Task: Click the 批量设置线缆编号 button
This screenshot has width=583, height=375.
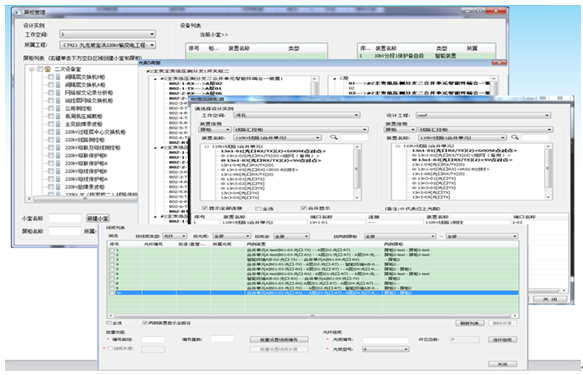Action: (x=279, y=340)
